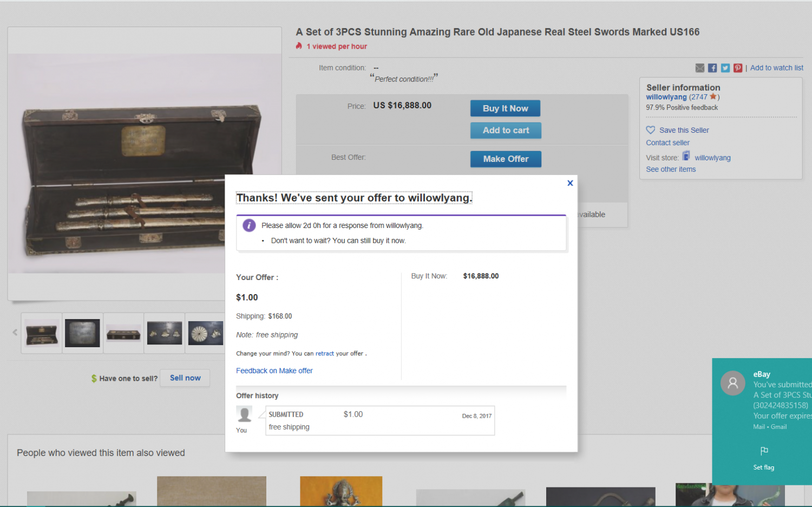The width and height of the screenshot is (812, 507).
Task: Click 97.9% Positive feedback text
Action: point(682,107)
